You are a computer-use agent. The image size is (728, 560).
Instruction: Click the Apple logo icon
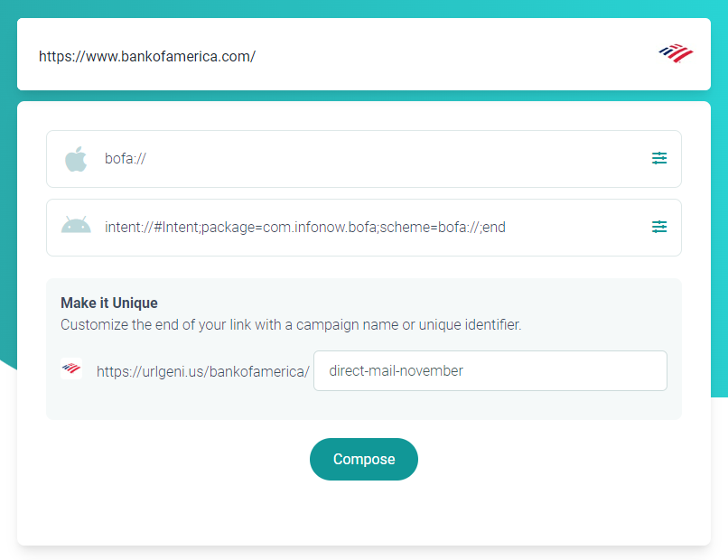76,159
